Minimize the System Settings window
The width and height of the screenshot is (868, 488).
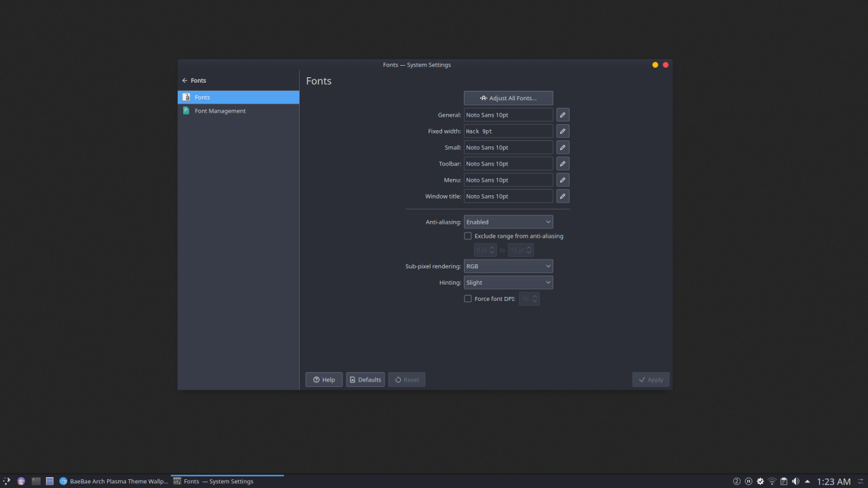(655, 64)
